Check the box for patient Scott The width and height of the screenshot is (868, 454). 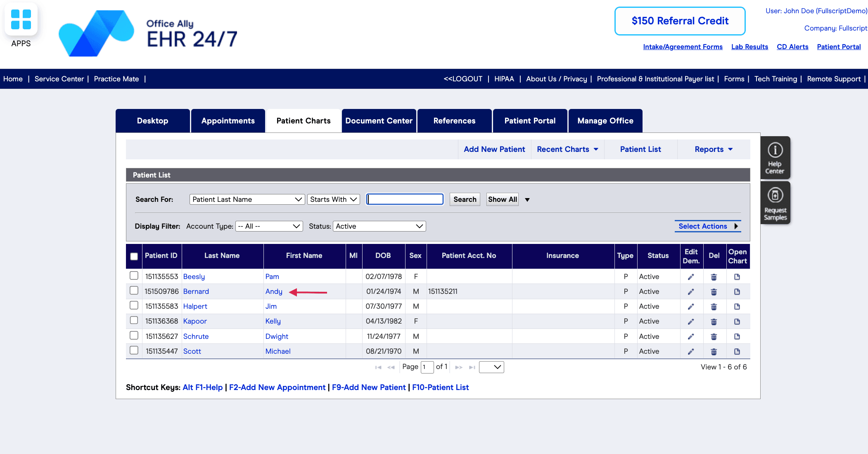134,350
